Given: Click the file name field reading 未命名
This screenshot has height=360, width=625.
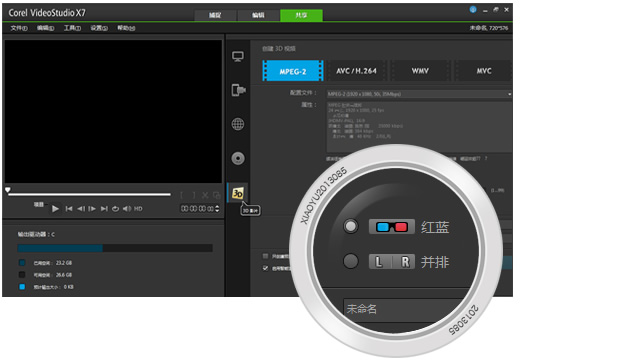Looking at the screenshot, I should coord(407,309).
